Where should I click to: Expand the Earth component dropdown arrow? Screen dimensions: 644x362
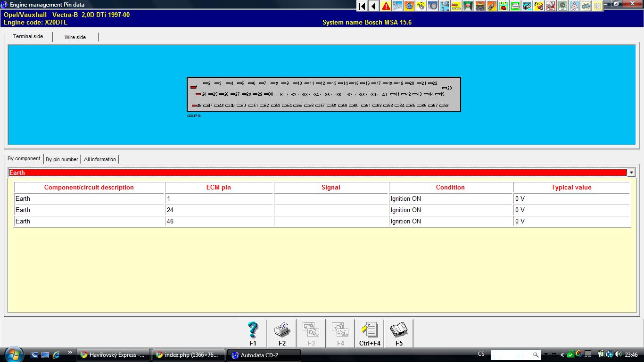pyautogui.click(x=631, y=173)
